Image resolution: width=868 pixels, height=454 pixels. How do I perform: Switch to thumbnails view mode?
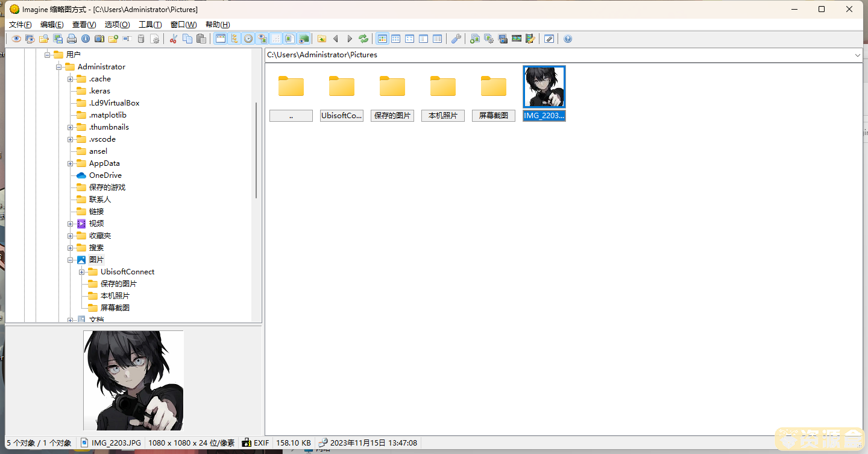[382, 39]
